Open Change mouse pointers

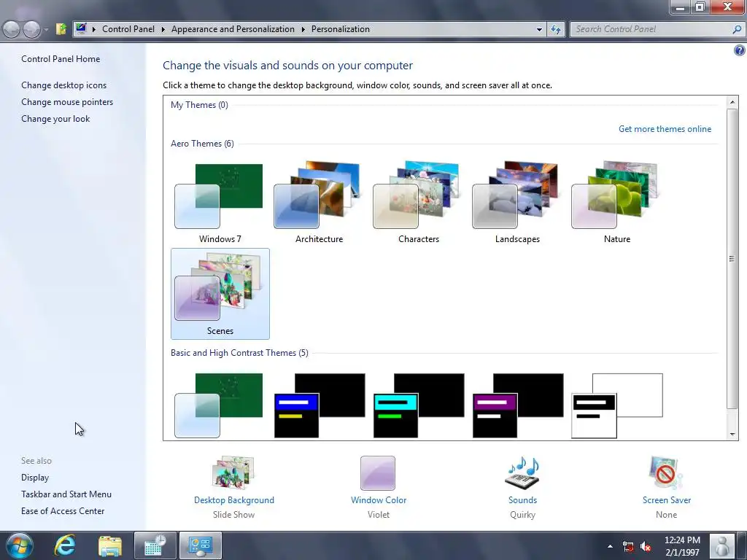pos(67,102)
